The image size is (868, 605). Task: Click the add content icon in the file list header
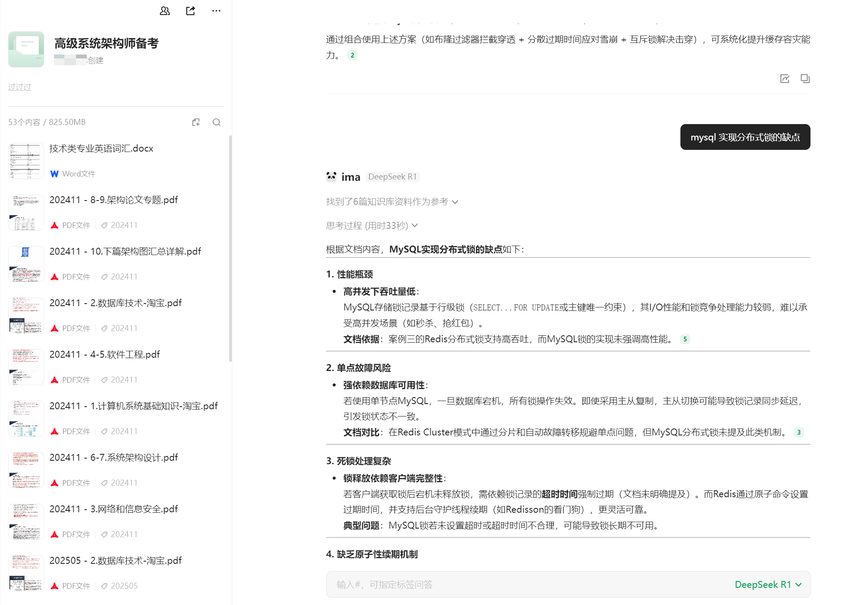pyautogui.click(x=196, y=122)
